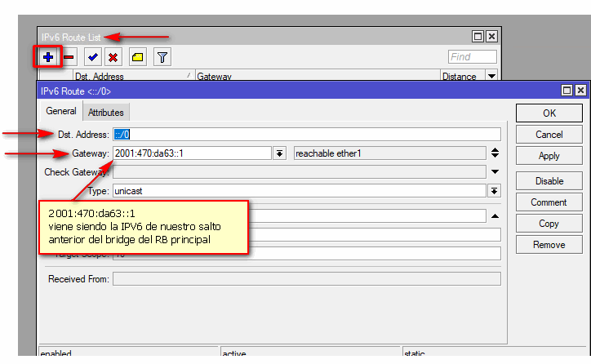Open the Type unicast dropdown
This screenshot has width=591, height=364.
click(x=495, y=191)
